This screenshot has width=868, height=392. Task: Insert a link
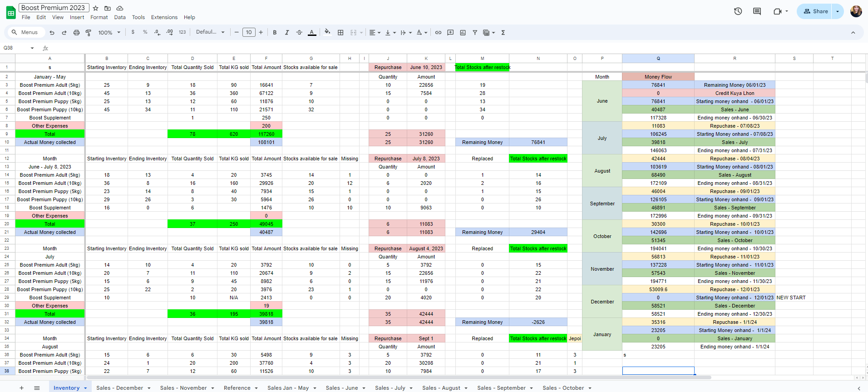click(438, 32)
